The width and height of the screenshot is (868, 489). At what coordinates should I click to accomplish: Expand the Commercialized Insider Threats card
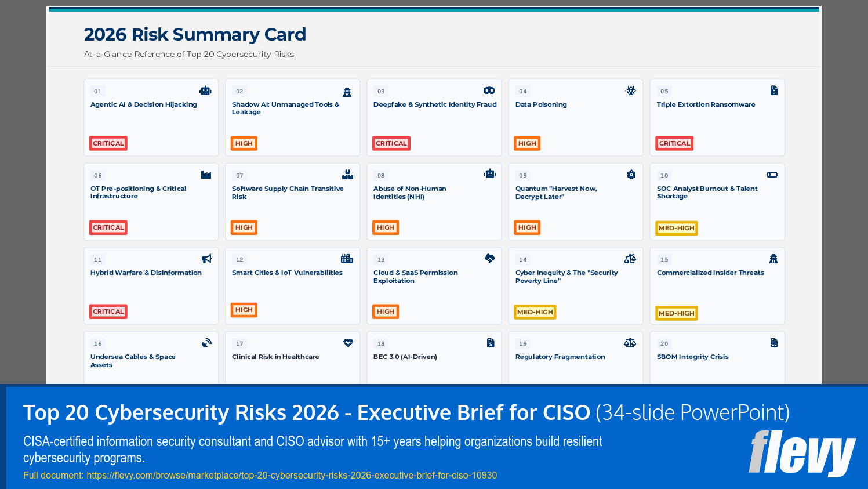click(x=717, y=285)
